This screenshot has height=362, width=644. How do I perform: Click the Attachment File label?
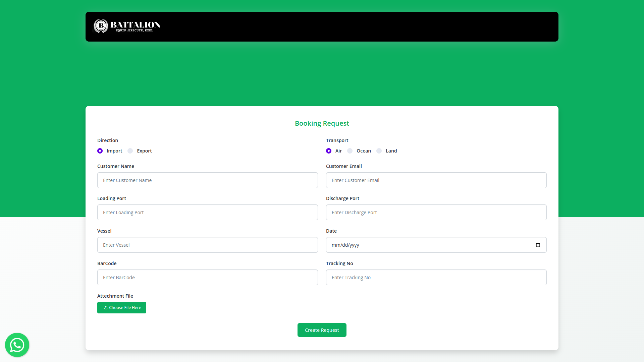[115, 296]
